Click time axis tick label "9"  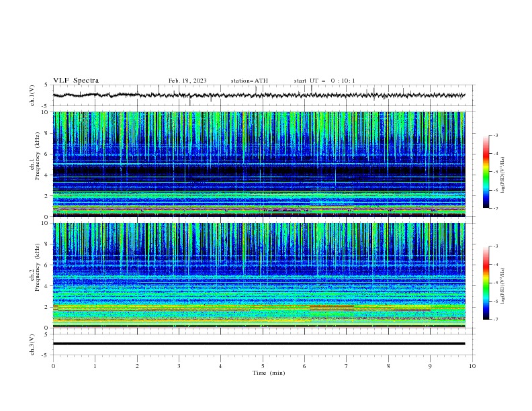[x=430, y=366]
